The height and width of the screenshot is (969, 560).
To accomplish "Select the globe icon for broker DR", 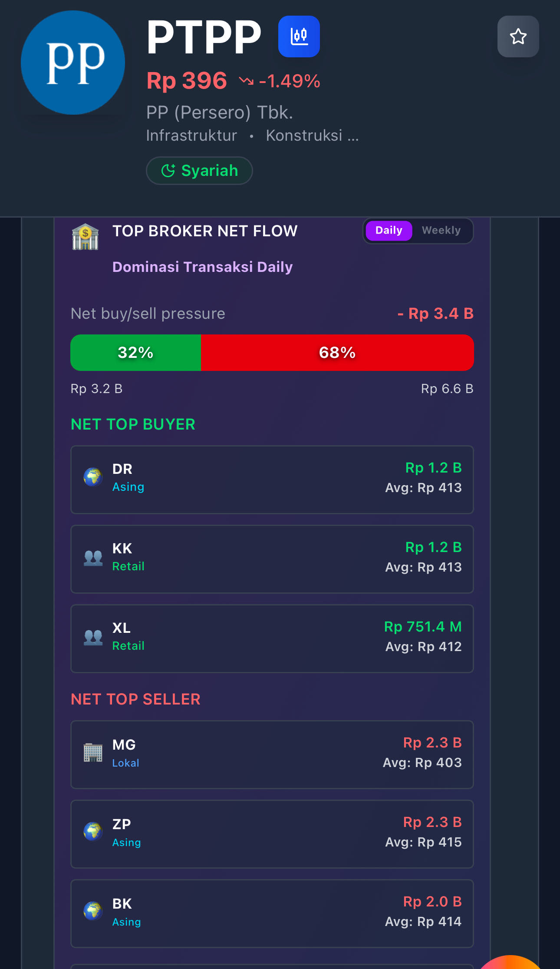I will coord(93,477).
